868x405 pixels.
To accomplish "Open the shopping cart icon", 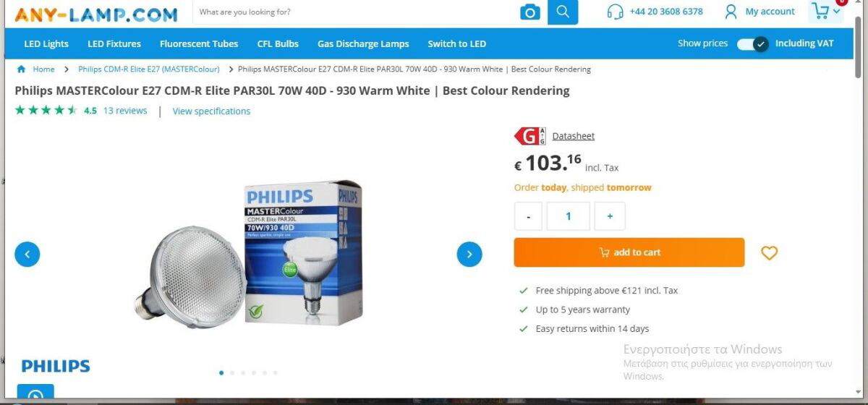I will pyautogui.click(x=820, y=11).
